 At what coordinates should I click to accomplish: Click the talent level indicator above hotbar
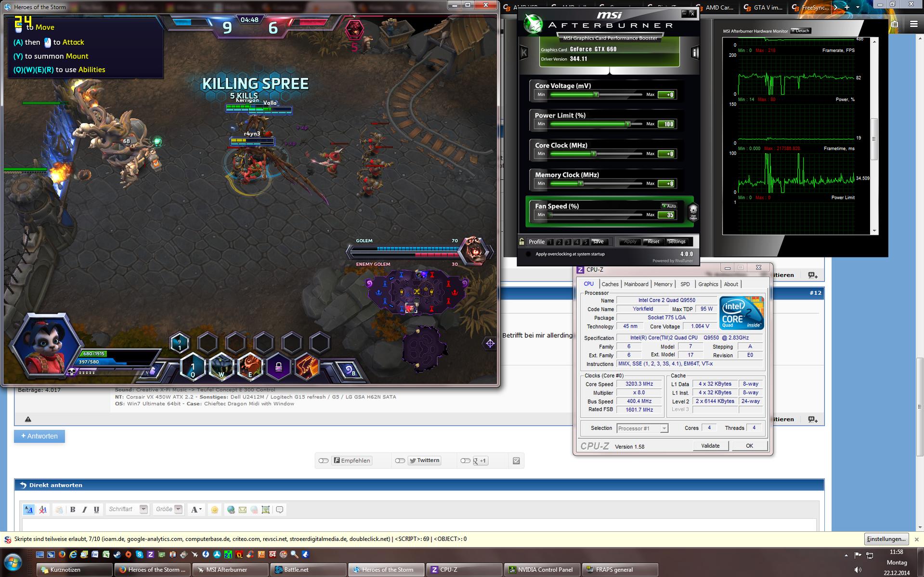[180, 343]
